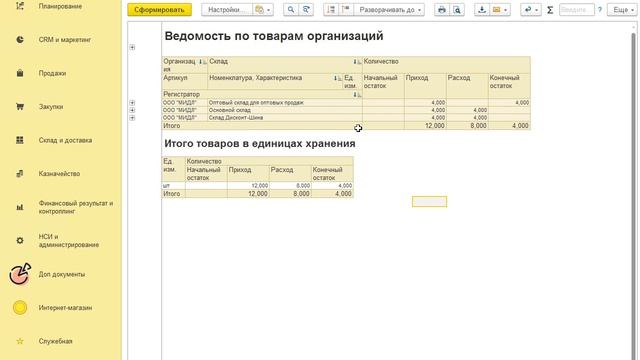Open Склад и доставка section
This screenshot has width=640, height=360.
[x=65, y=140]
